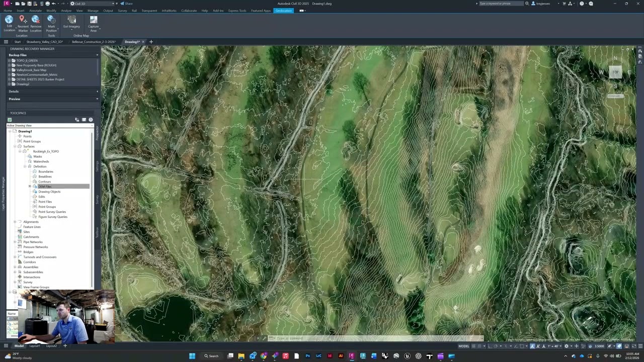Open the Insert ribbon tab
Image resolution: width=644 pixels, height=362 pixels.
21,11
